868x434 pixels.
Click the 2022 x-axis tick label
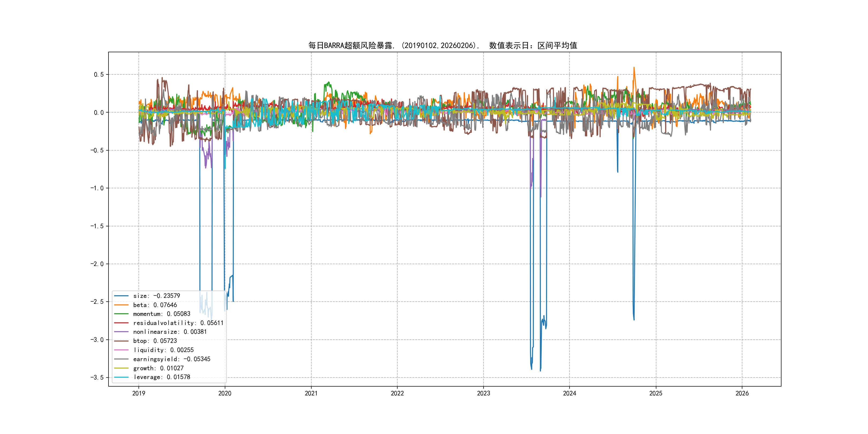pos(397,393)
